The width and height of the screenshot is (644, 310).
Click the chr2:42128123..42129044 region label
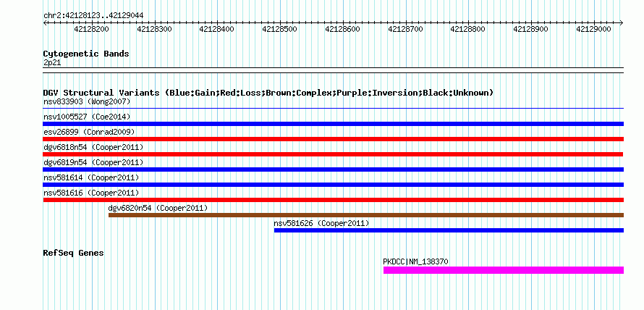pyautogui.click(x=93, y=15)
